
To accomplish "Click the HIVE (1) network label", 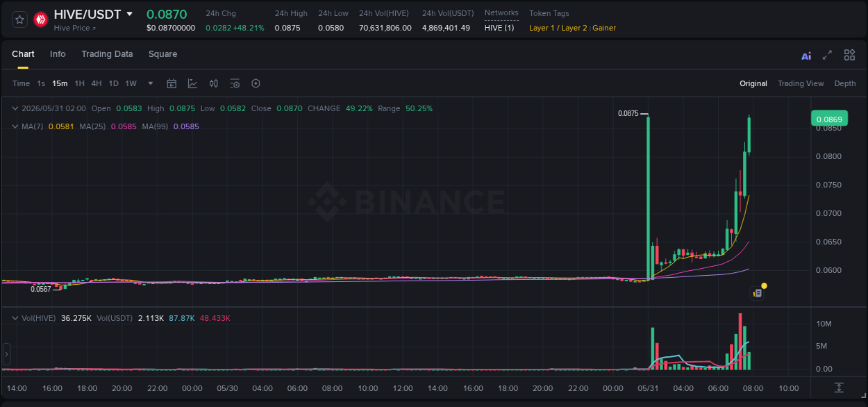I will [x=499, y=28].
